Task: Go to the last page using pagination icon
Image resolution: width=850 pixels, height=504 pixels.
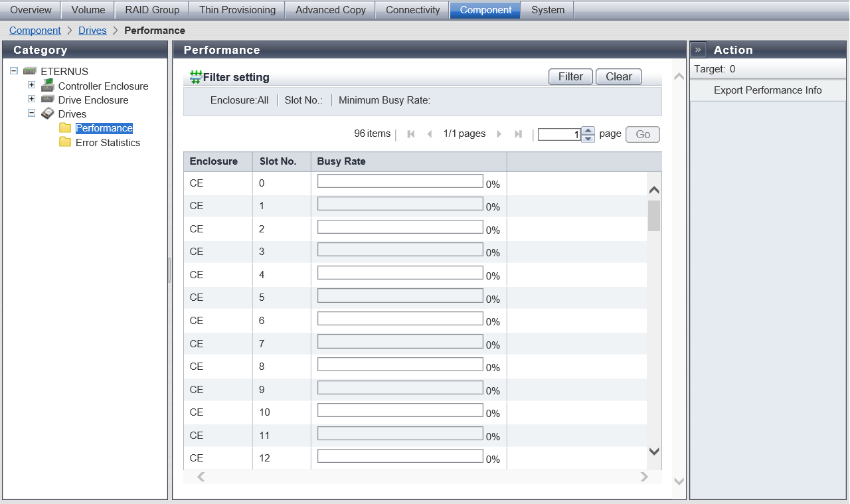Action: tap(518, 134)
